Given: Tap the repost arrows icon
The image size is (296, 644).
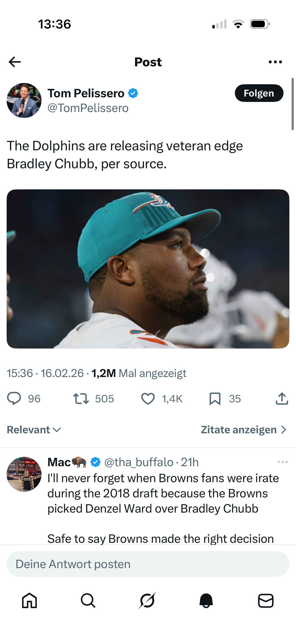Looking at the screenshot, I should tap(81, 398).
